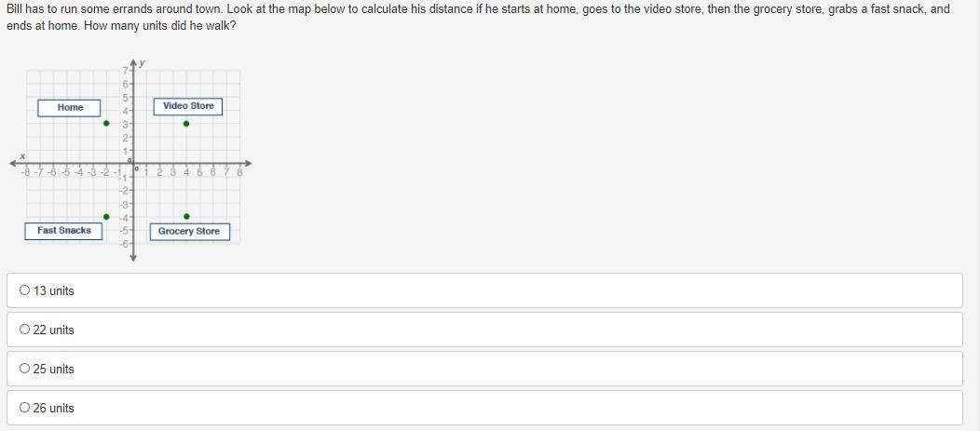
Task: Select the 22 units radio button
Action: 24,330
